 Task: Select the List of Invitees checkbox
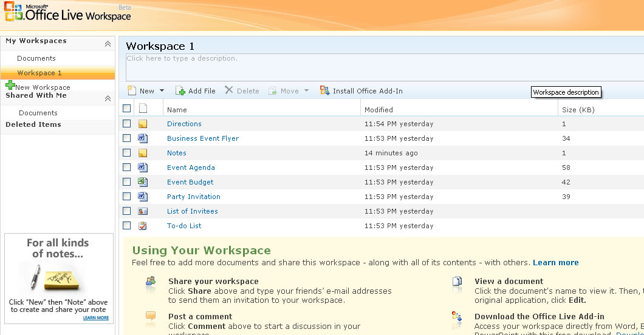point(127,211)
